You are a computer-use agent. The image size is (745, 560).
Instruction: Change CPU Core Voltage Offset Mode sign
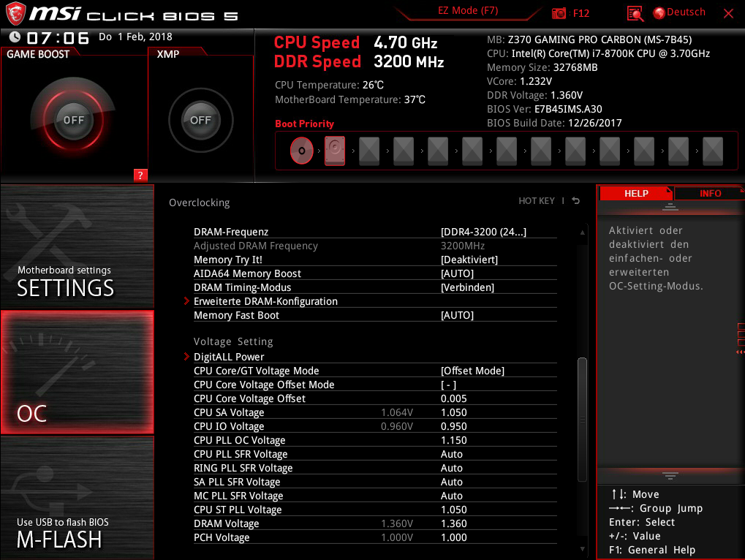pos(448,385)
